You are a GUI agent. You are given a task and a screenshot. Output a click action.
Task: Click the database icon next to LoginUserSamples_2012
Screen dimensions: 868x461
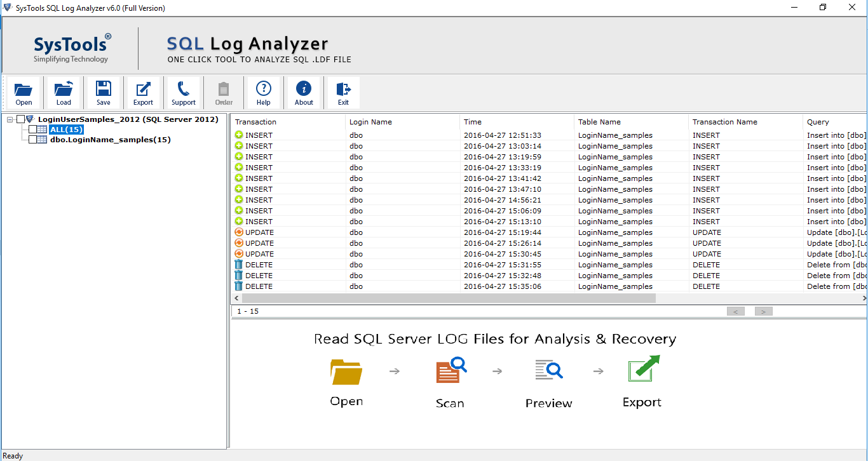tap(31, 119)
